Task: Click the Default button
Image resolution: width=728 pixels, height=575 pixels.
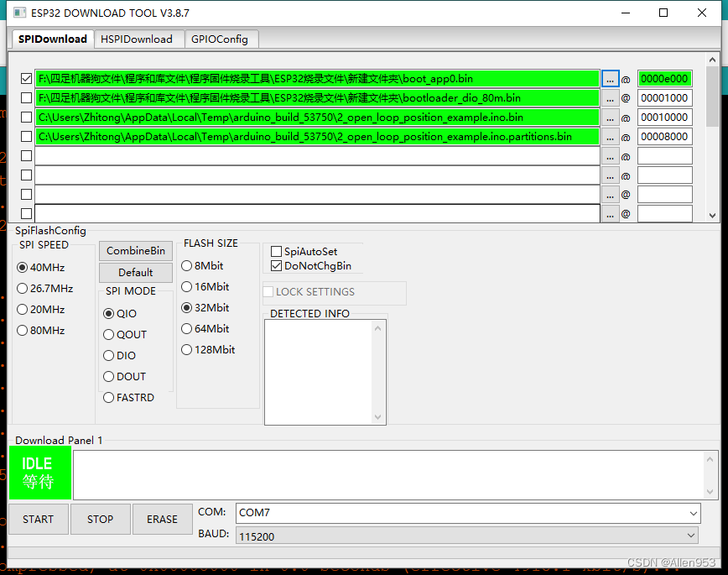Action: pyautogui.click(x=136, y=273)
